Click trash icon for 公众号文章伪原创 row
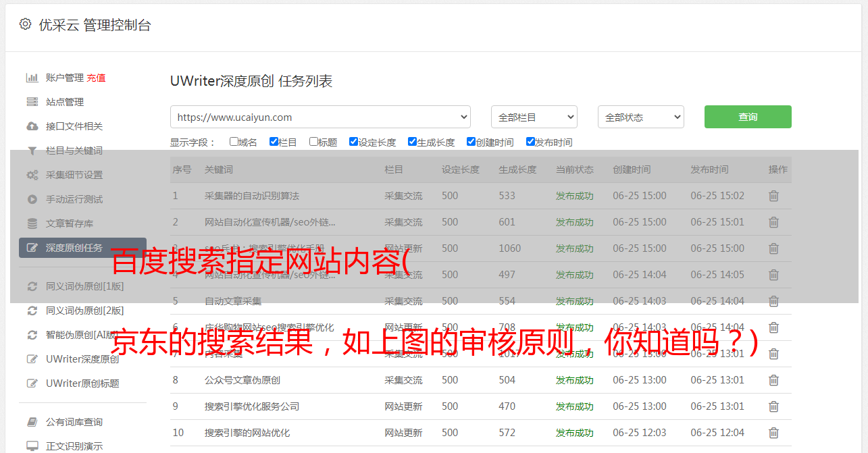The height and width of the screenshot is (453, 868). click(773, 380)
